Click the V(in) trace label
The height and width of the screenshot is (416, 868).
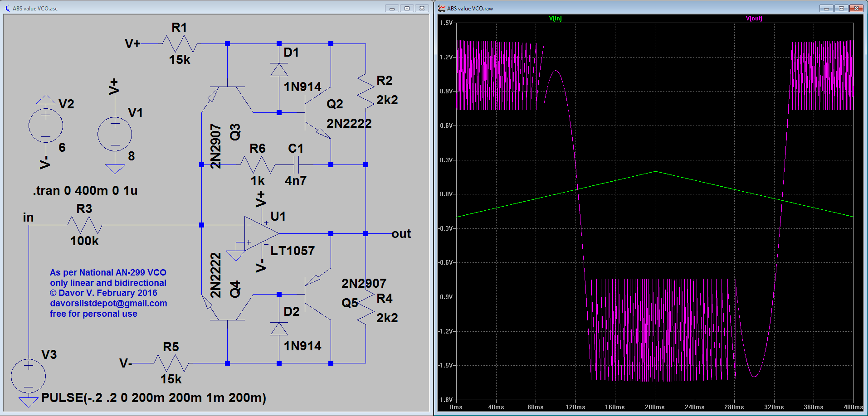click(555, 19)
